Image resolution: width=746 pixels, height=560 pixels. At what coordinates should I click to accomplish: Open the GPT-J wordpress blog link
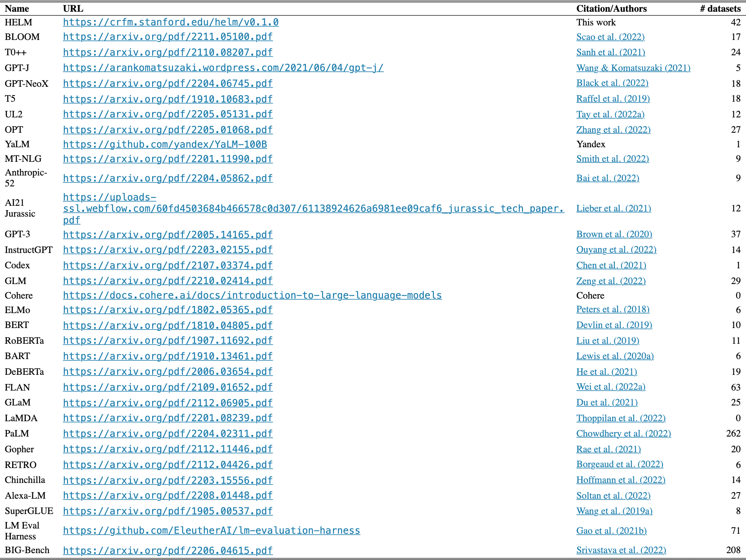click(223, 68)
